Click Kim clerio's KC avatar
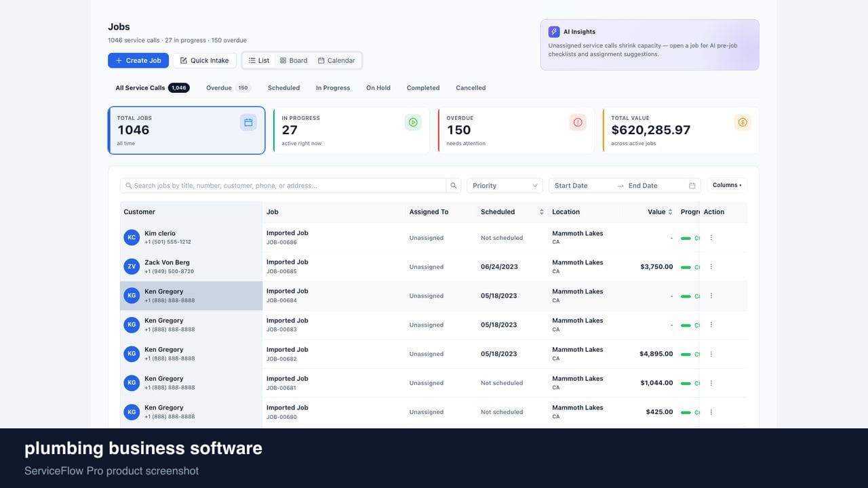The height and width of the screenshot is (488, 868). point(132,238)
